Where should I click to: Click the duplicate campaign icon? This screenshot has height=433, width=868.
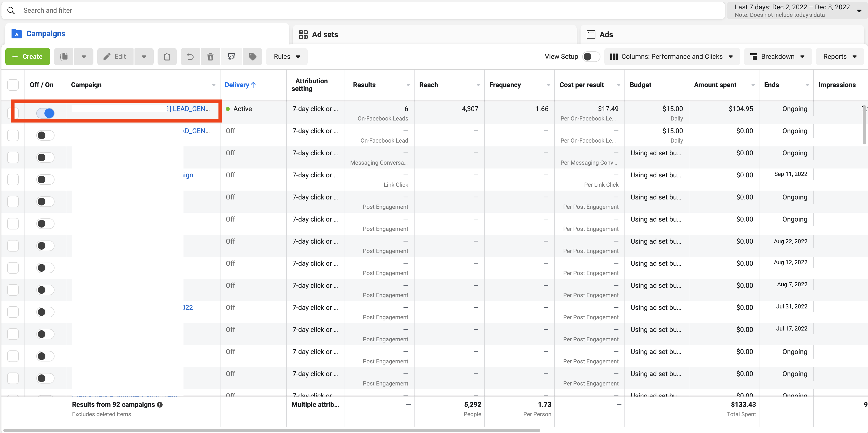(64, 57)
